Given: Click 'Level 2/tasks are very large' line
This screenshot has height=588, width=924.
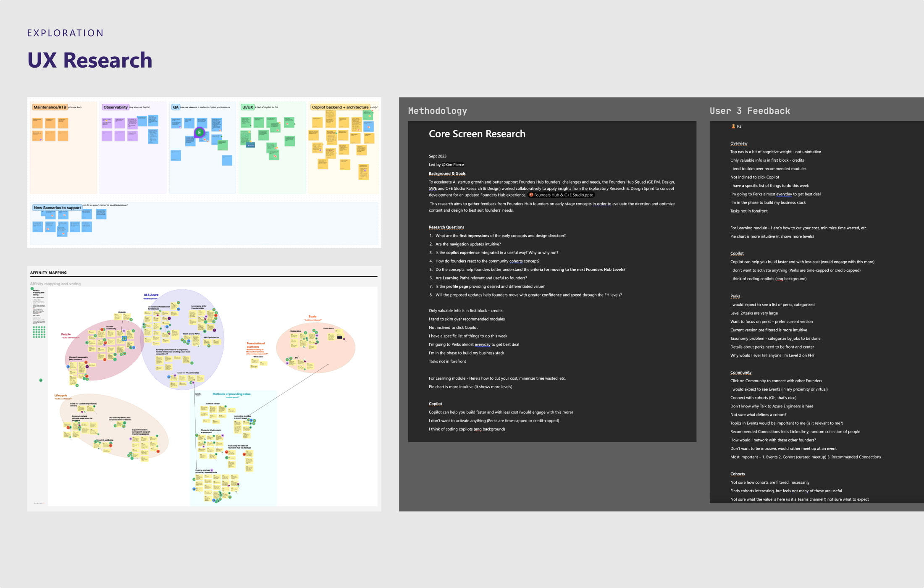Looking at the screenshot, I should pyautogui.click(x=754, y=313).
